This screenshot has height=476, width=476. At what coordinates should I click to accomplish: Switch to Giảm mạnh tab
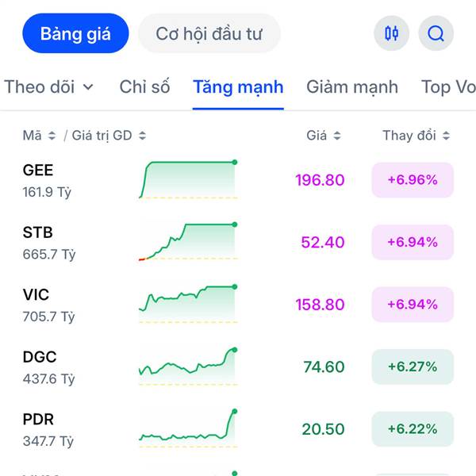coord(352,86)
